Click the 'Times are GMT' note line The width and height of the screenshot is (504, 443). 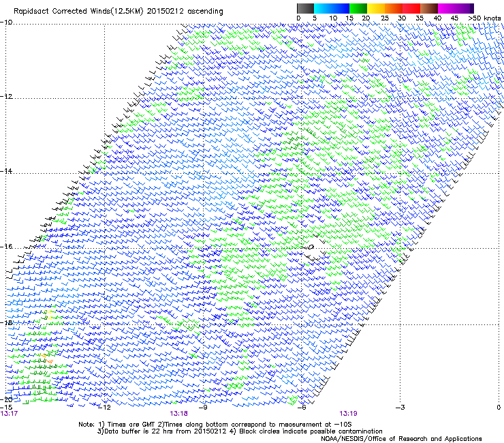215,425
